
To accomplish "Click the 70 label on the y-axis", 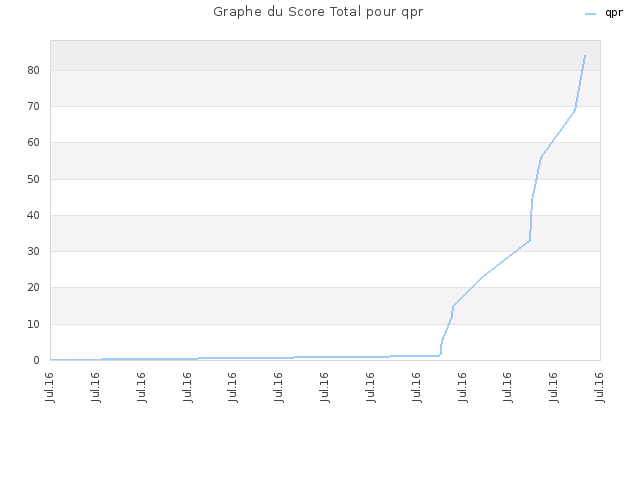I will tap(33, 107).
